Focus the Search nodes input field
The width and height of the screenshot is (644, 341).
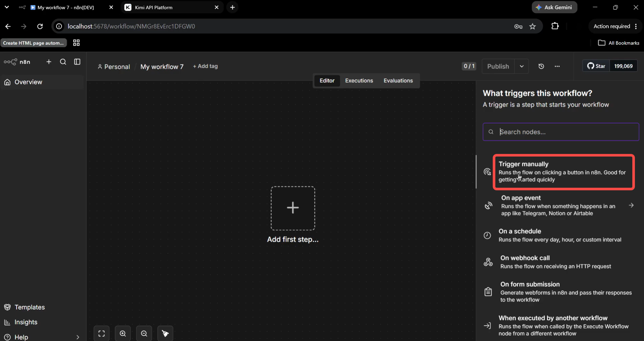[x=561, y=132]
